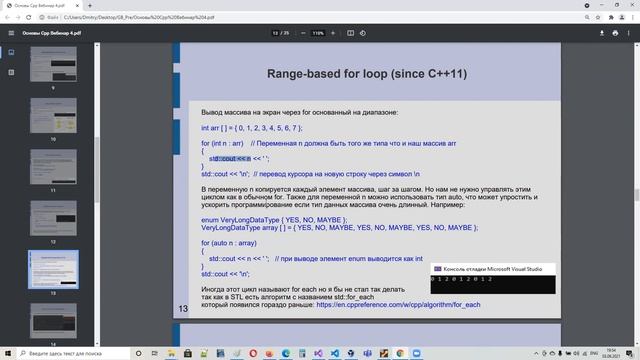
Task: Click the taskbar clock and date
Action: point(611,353)
